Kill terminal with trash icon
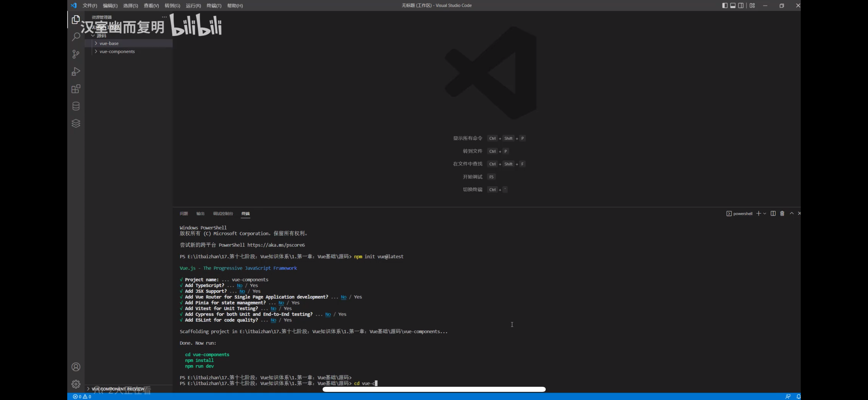The height and width of the screenshot is (400, 868). [782, 213]
